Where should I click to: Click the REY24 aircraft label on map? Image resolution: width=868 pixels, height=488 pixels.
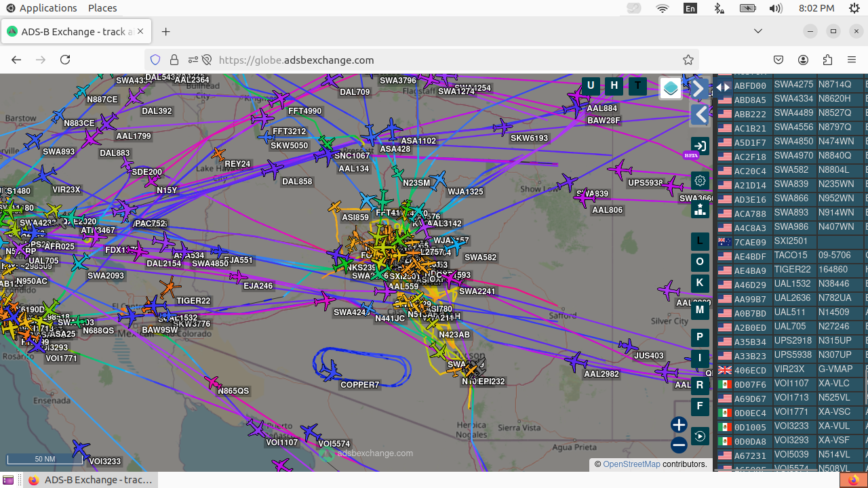pyautogui.click(x=237, y=164)
